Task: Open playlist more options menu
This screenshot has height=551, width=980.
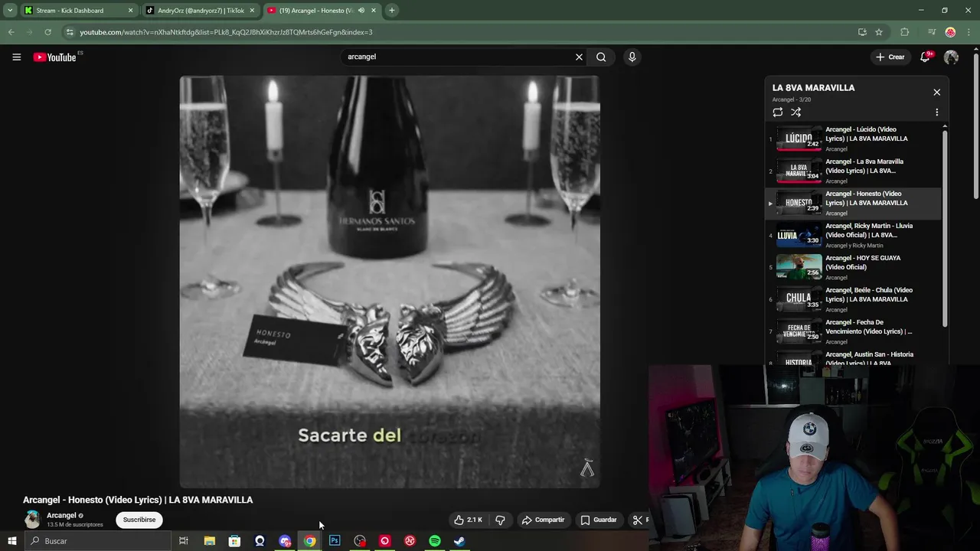Action: point(936,112)
